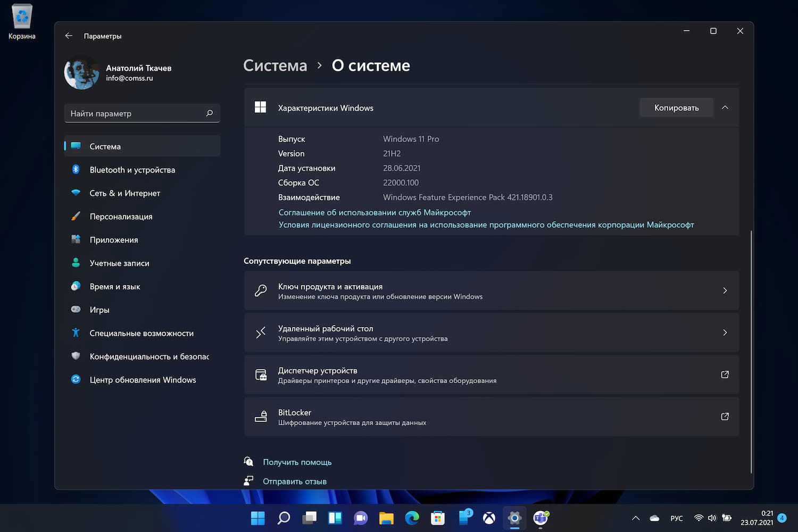
Task: Expand 'Ключ продукта и активация' arrow
Action: [725, 290]
